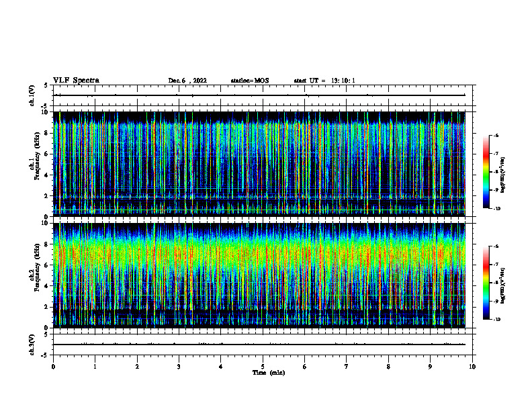Image resolution: width=532 pixels, height=411 pixels.
Task: Click the 'ch.3(V)' axis label
Action: tap(32, 345)
